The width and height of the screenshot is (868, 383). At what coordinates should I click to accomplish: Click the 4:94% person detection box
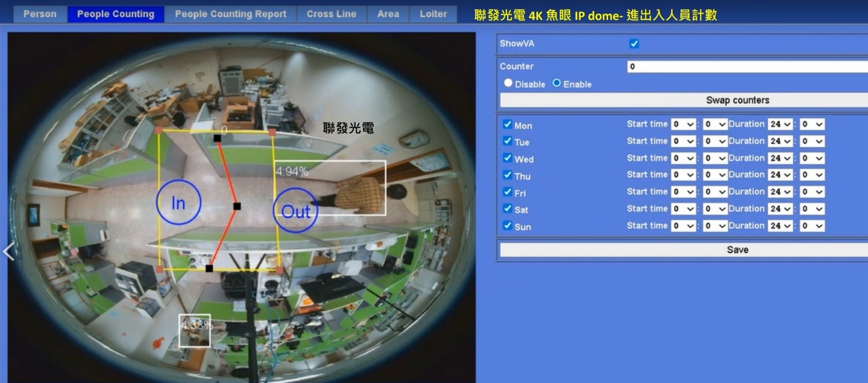pyautogui.click(x=330, y=188)
